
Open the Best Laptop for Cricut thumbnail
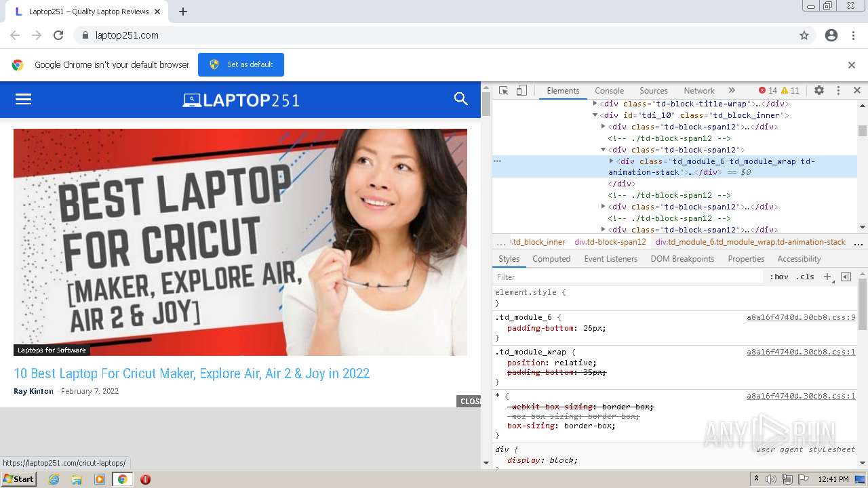pos(240,242)
